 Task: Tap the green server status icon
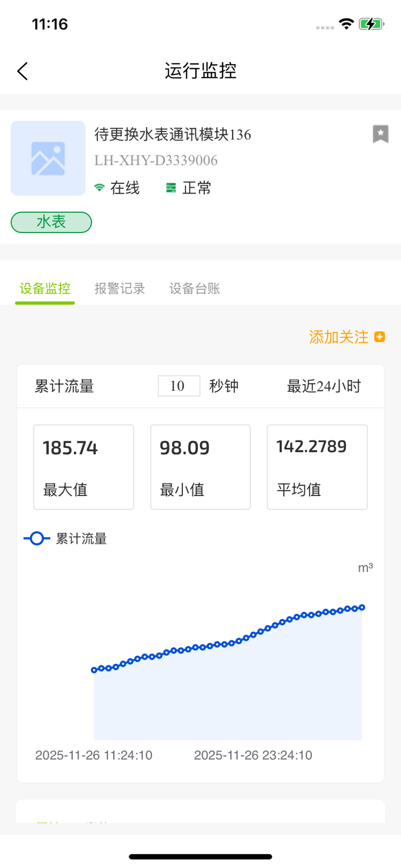171,188
